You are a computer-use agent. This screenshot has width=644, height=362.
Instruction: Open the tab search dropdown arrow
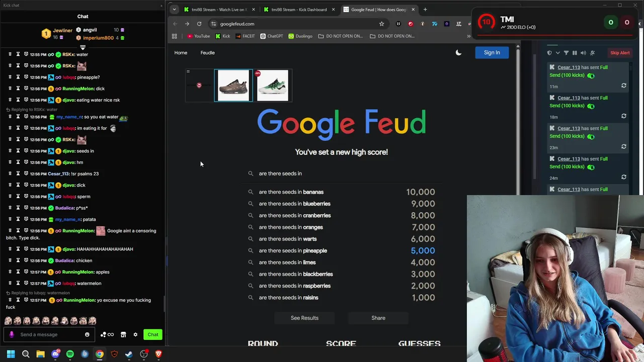[x=174, y=10]
